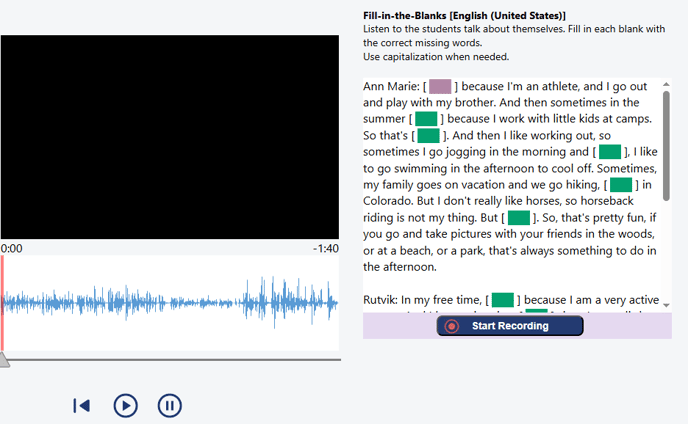
Task: Select blank after 'in the morning and'
Action: (x=610, y=152)
